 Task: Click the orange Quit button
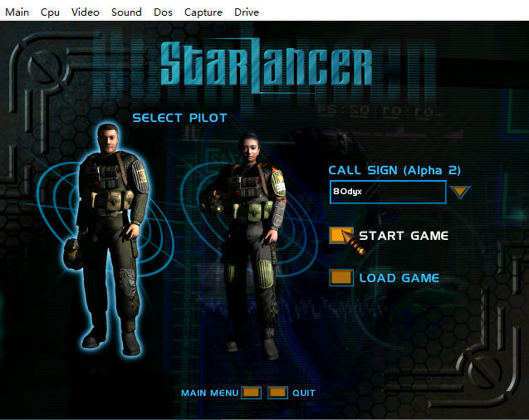[277, 393]
